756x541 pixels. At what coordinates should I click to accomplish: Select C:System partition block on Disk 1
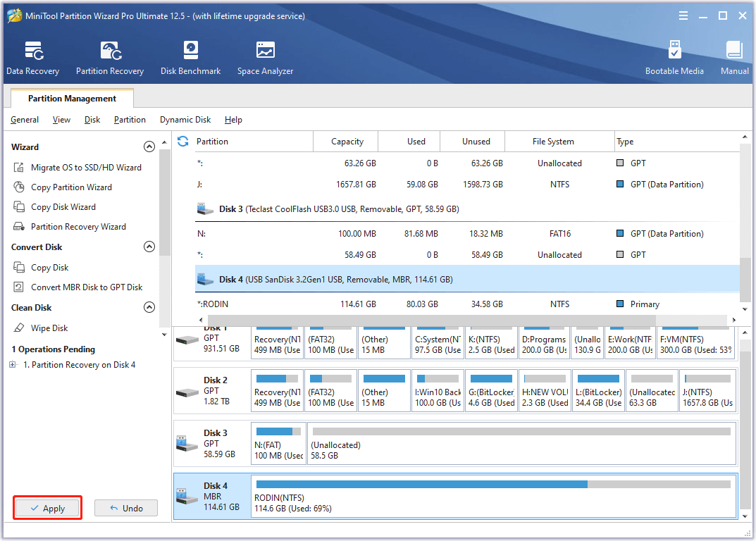pyautogui.click(x=438, y=342)
